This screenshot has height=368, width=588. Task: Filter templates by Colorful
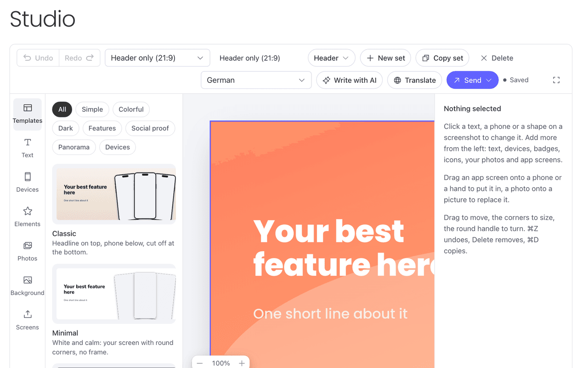[x=131, y=109]
